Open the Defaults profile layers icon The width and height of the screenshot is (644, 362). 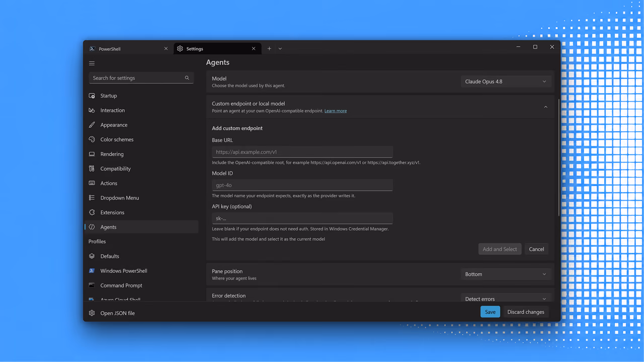point(92,256)
